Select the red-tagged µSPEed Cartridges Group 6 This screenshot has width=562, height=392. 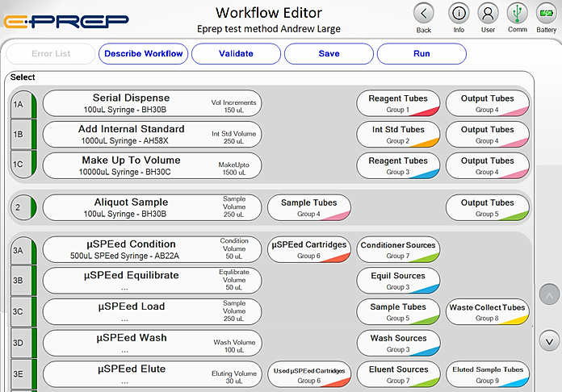(308, 249)
